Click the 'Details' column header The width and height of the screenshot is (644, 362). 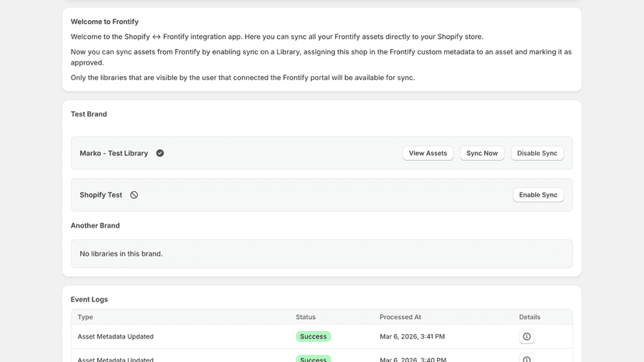coord(530,317)
